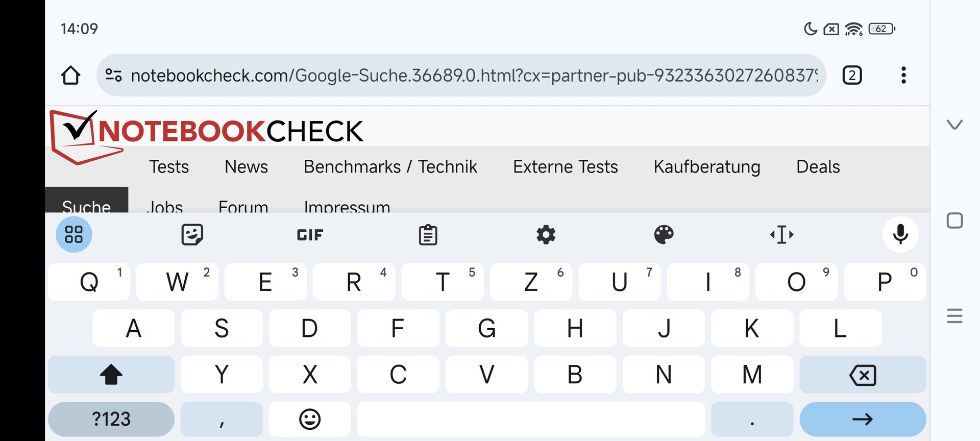This screenshot has height=441, width=980.
Task: Open the site info icon in address bar
Action: tap(113, 76)
